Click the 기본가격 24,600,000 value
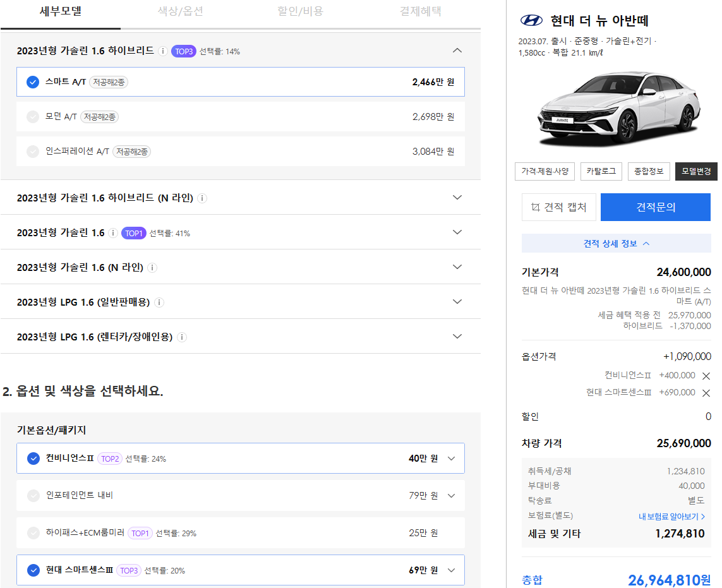The height and width of the screenshot is (588, 722). (683, 272)
